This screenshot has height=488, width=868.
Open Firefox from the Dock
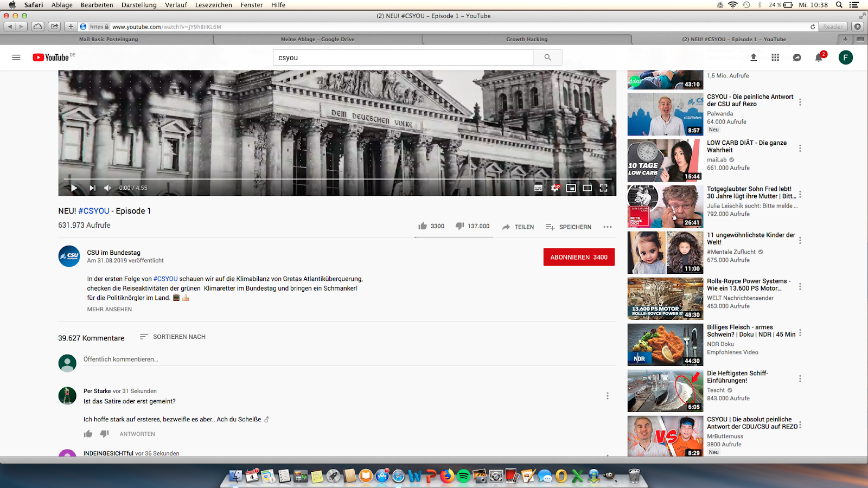point(447,476)
